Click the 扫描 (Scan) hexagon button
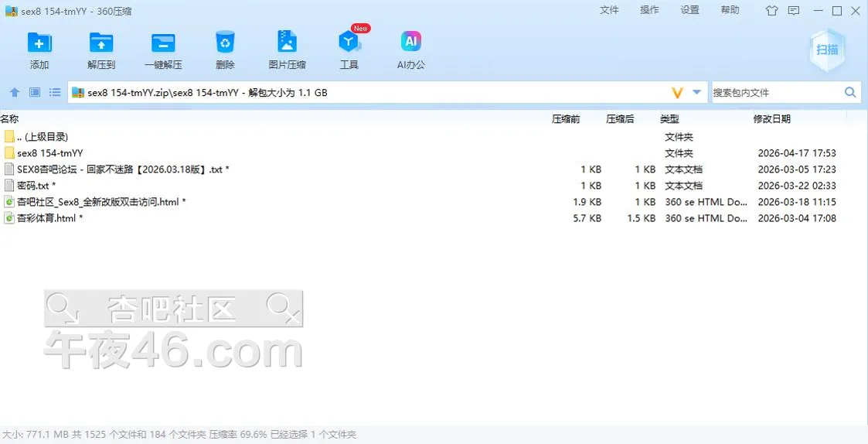Screen dimensions: 868x444 827,50
